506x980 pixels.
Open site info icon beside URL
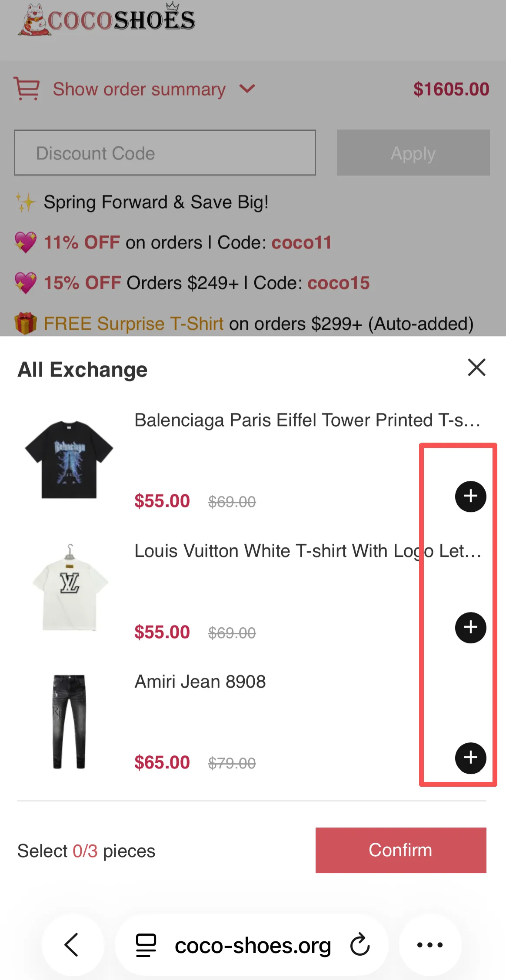[x=146, y=945]
